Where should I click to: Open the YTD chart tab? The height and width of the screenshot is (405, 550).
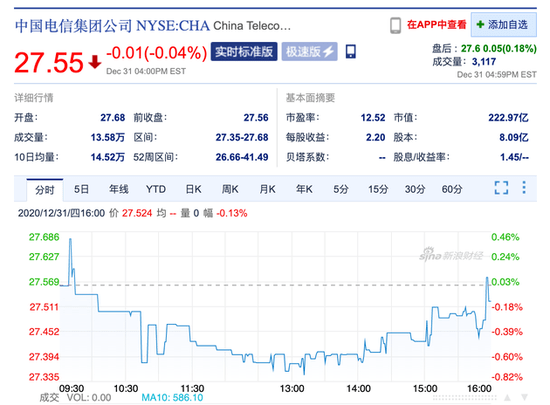pyautogui.click(x=156, y=189)
